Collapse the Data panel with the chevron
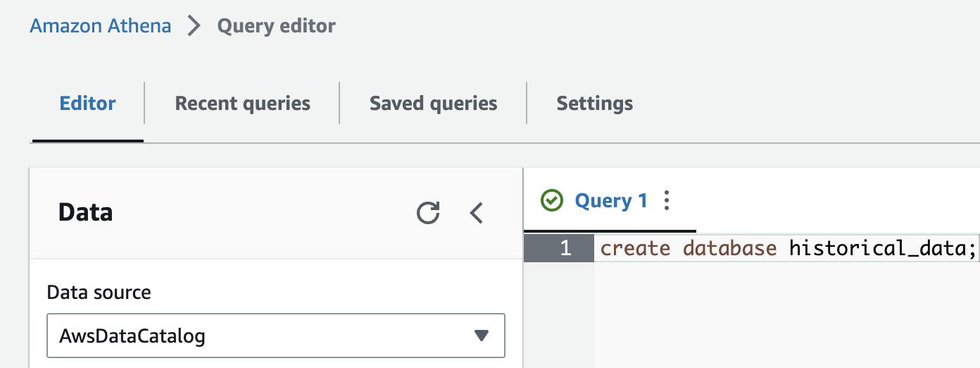The width and height of the screenshot is (980, 368). [477, 212]
